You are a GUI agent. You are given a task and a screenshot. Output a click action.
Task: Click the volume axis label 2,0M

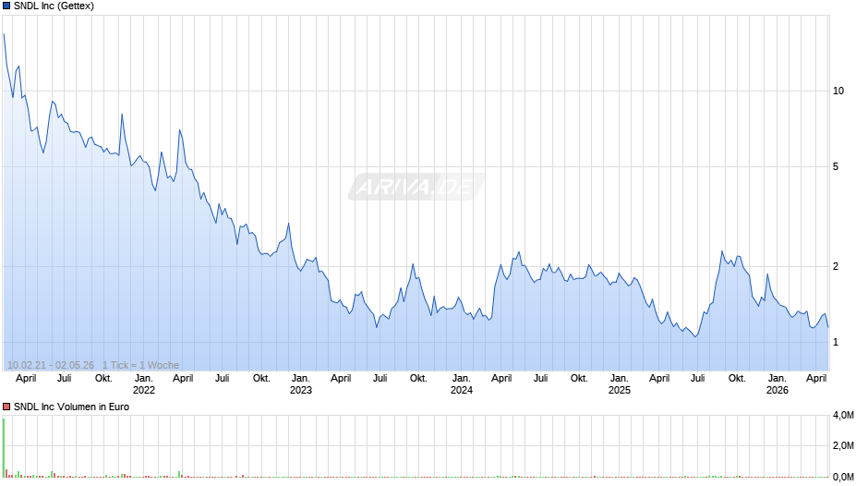click(843, 445)
